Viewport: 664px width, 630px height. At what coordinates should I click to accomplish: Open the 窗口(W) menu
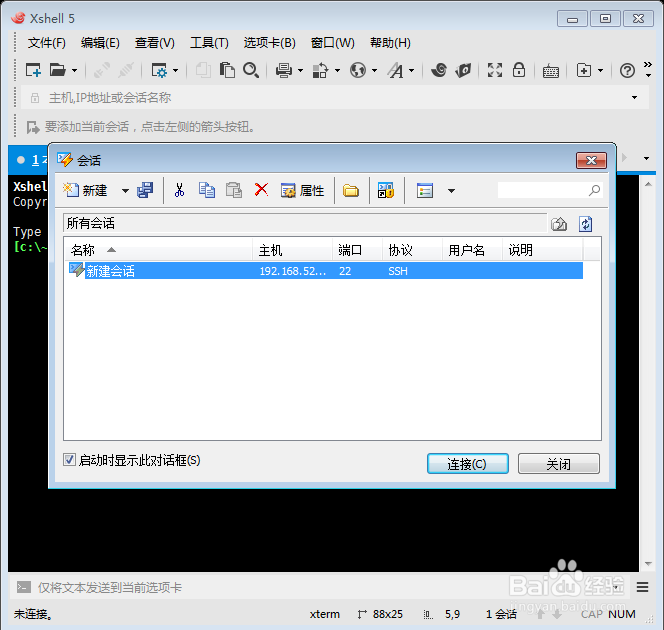point(332,43)
